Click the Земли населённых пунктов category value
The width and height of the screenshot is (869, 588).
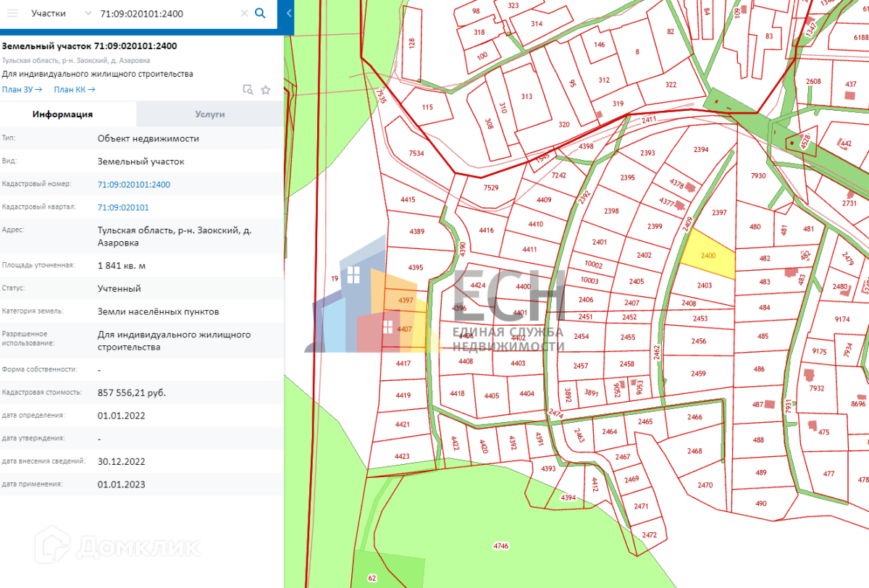click(x=158, y=311)
